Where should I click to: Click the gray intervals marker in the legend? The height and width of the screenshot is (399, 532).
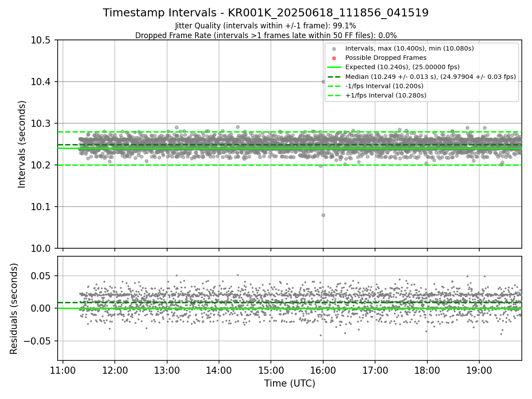334,49
